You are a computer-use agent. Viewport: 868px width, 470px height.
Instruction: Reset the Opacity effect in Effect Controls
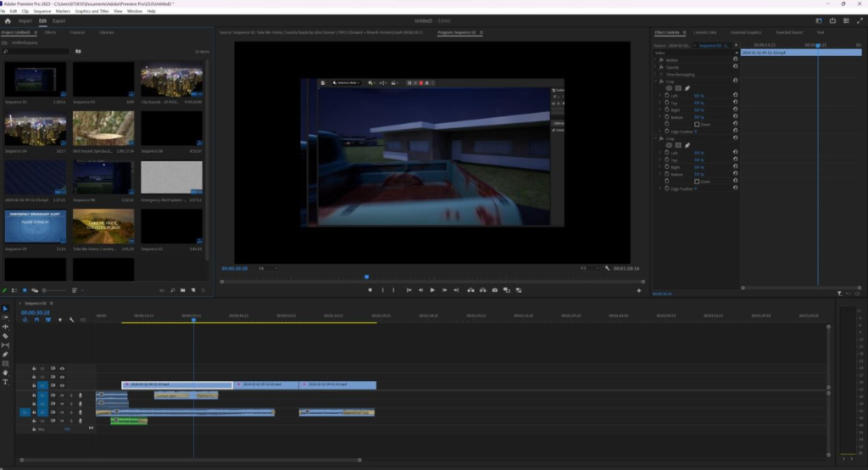[734, 67]
